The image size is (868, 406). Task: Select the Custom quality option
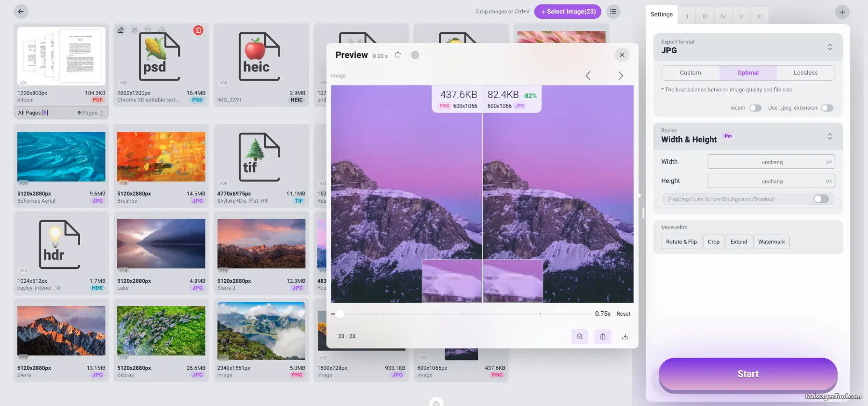coord(690,73)
